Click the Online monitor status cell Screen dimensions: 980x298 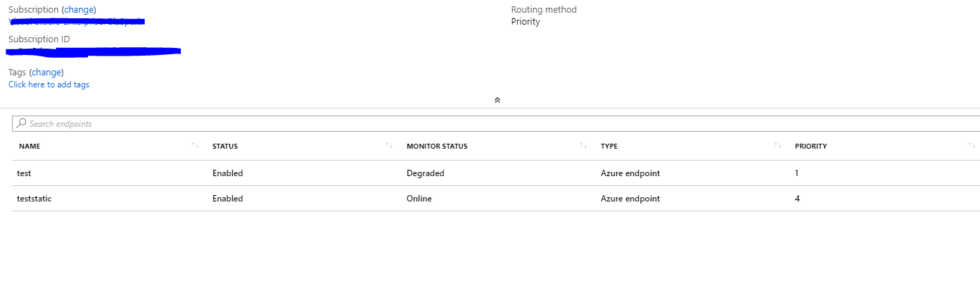click(419, 199)
